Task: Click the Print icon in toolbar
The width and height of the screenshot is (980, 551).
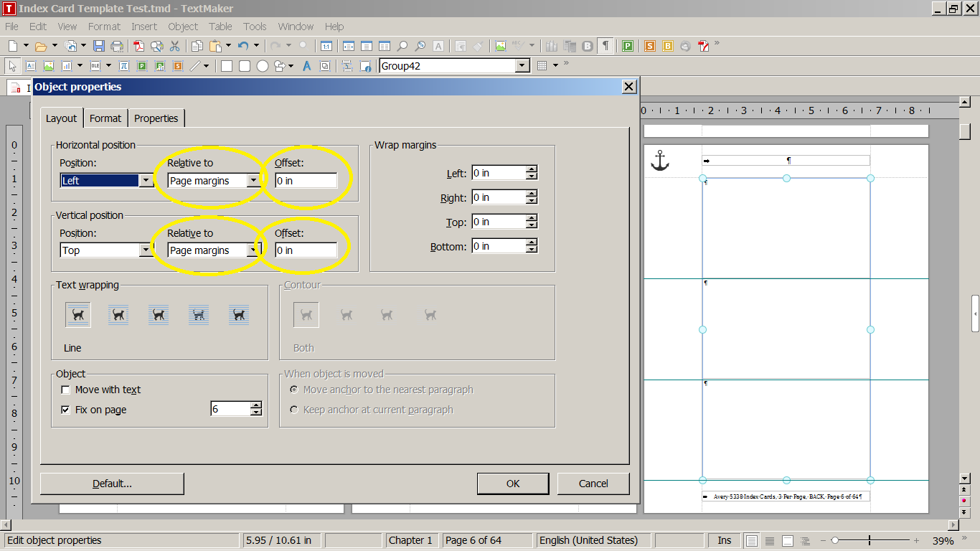Action: click(116, 46)
